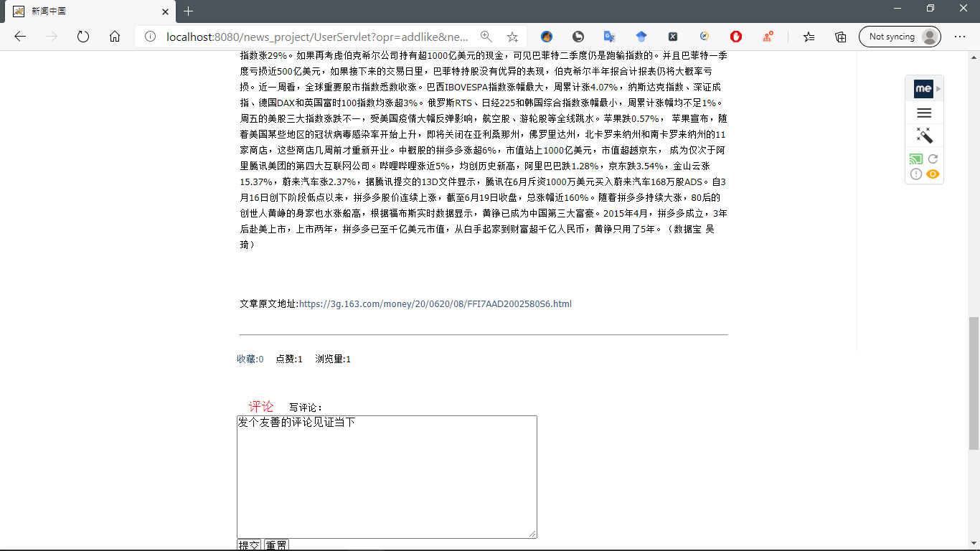Click the 浏览量:1 view count text
This screenshot has width=980, height=551.
(333, 359)
